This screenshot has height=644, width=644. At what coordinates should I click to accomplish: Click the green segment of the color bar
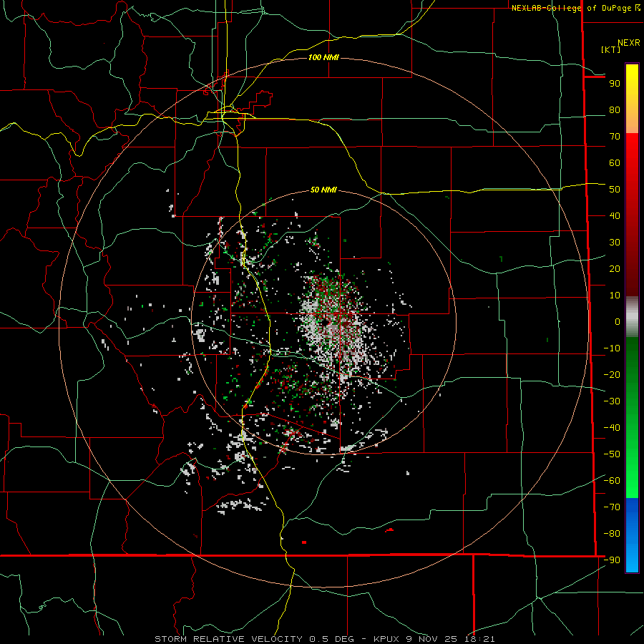click(632, 417)
